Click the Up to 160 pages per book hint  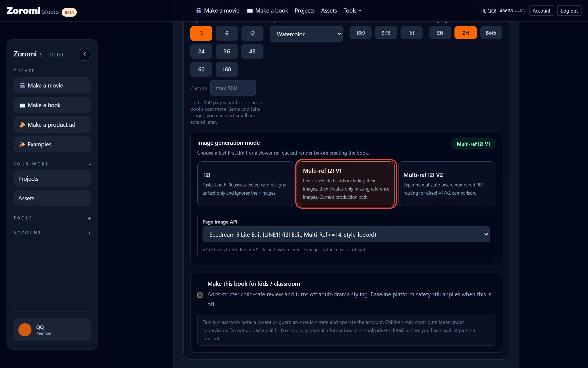click(x=226, y=112)
